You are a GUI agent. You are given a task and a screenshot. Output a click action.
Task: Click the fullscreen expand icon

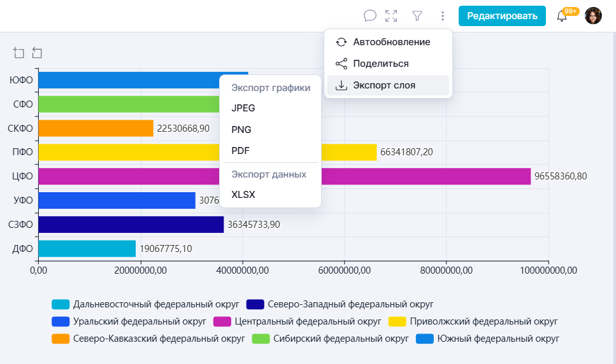pos(391,16)
